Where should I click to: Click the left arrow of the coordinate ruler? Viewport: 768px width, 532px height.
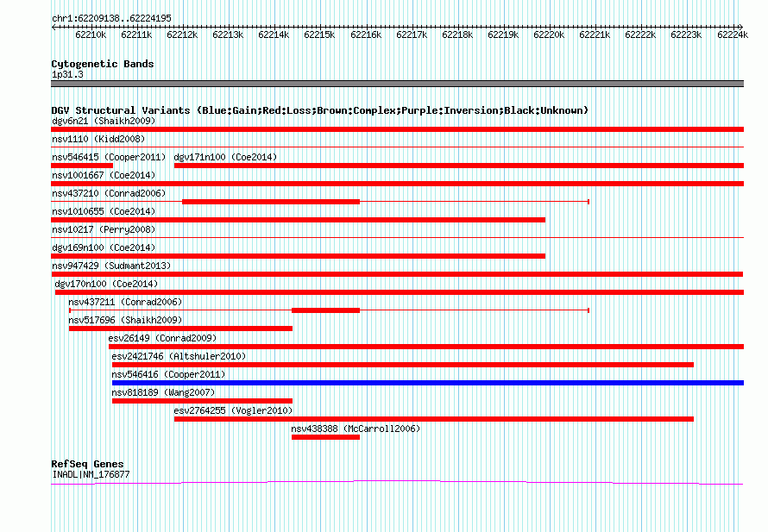click(54, 27)
